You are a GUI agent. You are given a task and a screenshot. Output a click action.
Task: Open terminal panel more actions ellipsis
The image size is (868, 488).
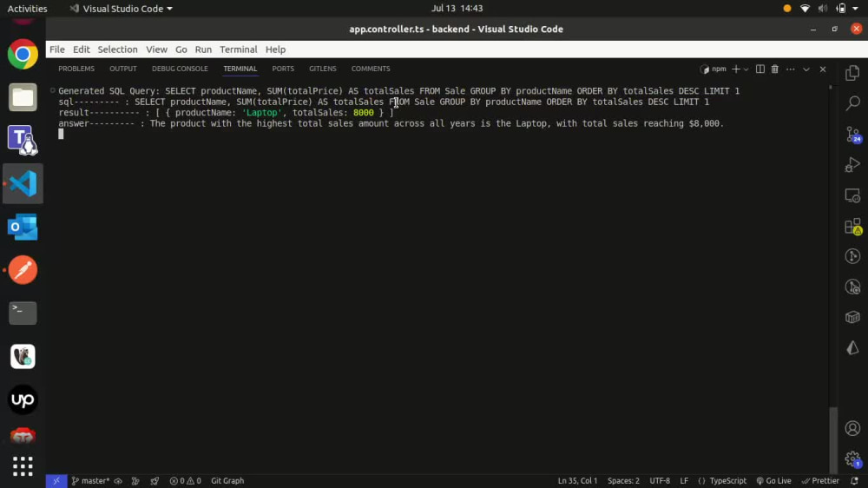[x=791, y=69]
